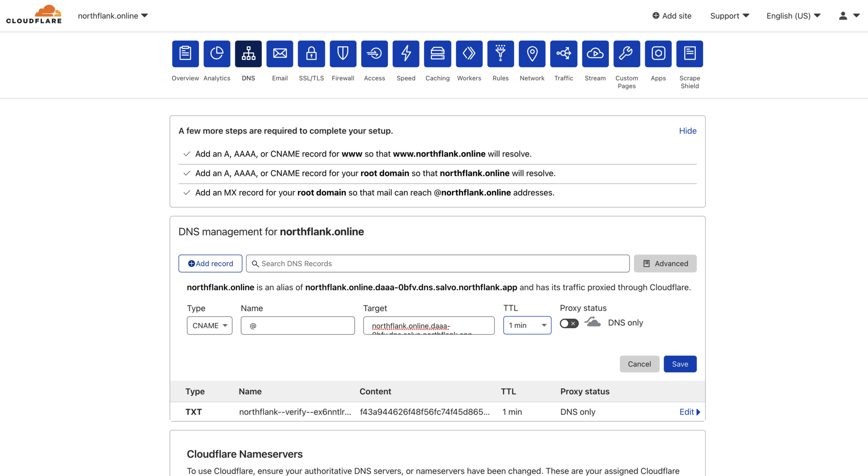Open the English (US) language dropdown

(793, 16)
